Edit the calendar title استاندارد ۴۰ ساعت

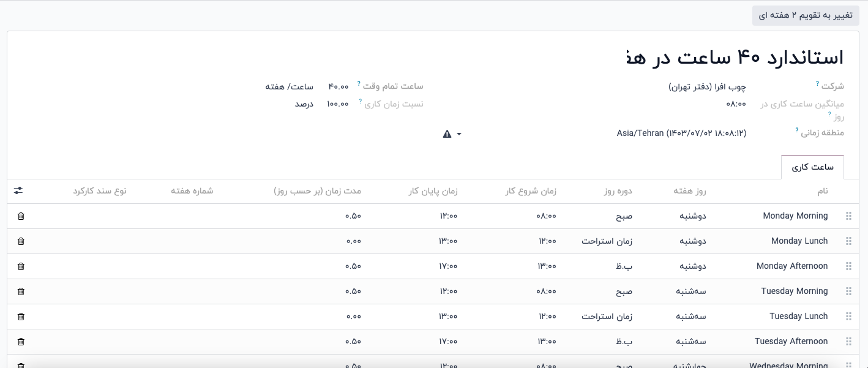[735, 58]
